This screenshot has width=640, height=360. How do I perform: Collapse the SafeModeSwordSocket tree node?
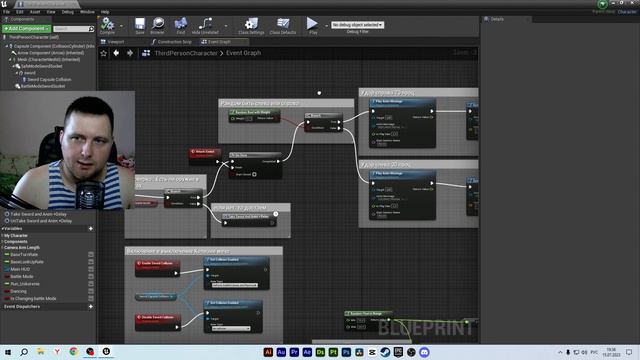tap(13, 66)
